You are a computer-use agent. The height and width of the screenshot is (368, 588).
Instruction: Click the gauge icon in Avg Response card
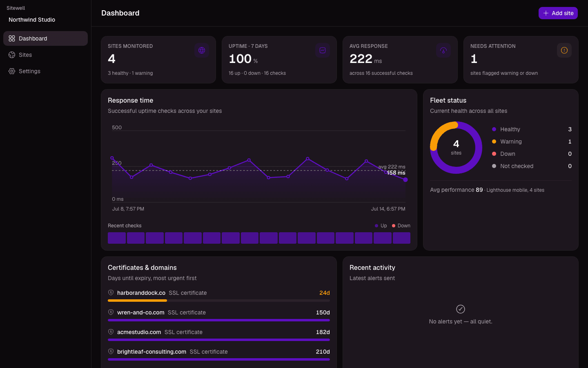click(x=443, y=50)
